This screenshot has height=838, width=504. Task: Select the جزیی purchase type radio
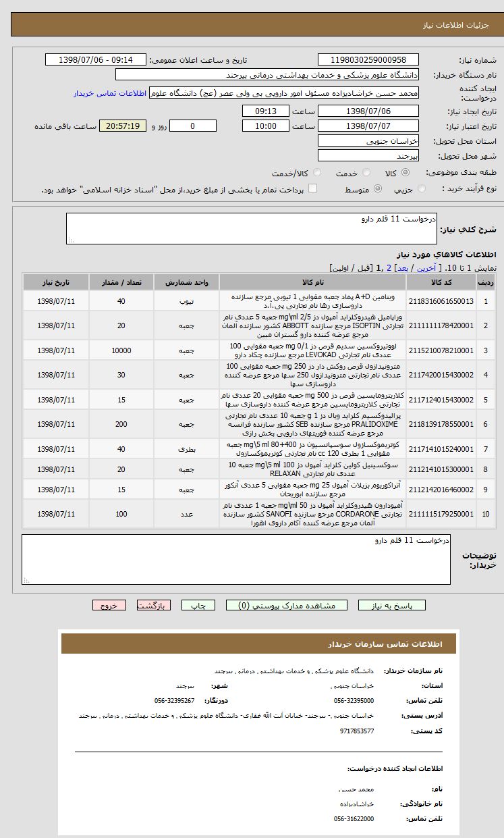point(422,190)
